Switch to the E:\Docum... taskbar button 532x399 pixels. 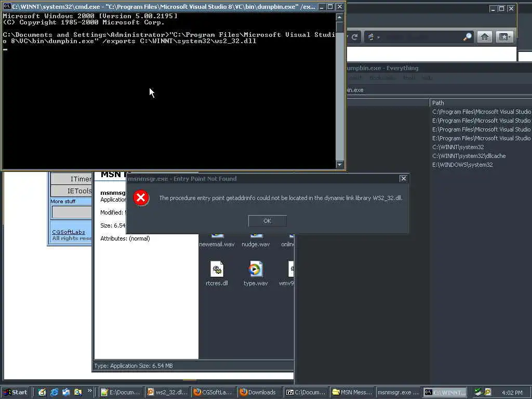121,392
